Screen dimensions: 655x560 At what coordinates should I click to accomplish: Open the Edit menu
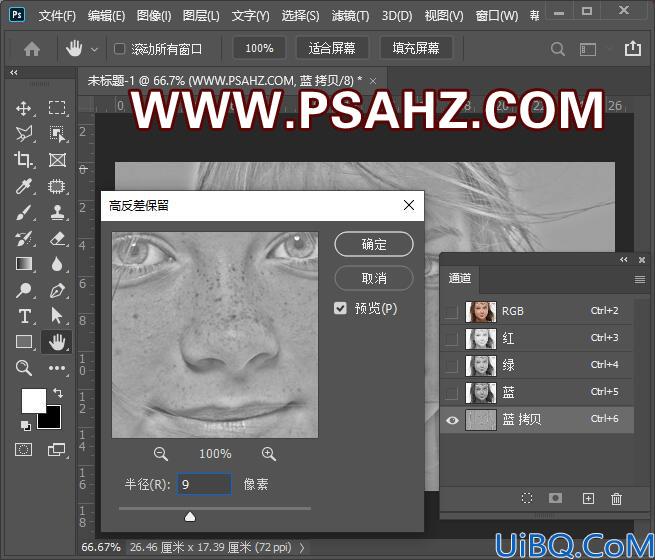pos(106,16)
